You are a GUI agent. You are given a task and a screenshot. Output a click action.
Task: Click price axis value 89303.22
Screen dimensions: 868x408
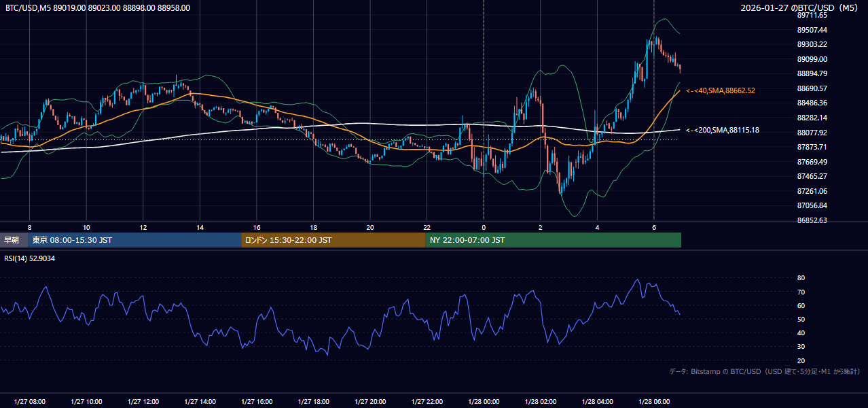pyautogui.click(x=812, y=44)
